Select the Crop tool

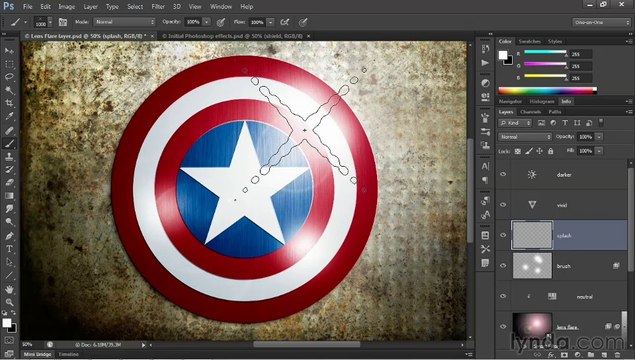click(x=9, y=103)
